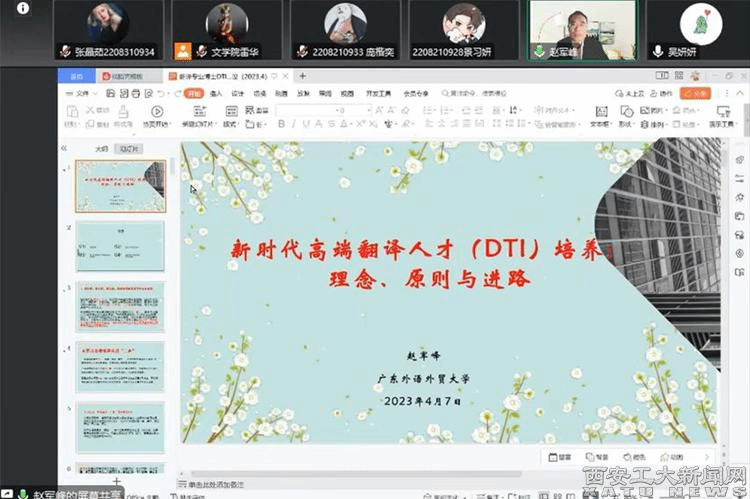Image resolution: width=750 pixels, height=499 pixels.
Task: Click the 备注 notes button in the status bar
Action: point(560,456)
